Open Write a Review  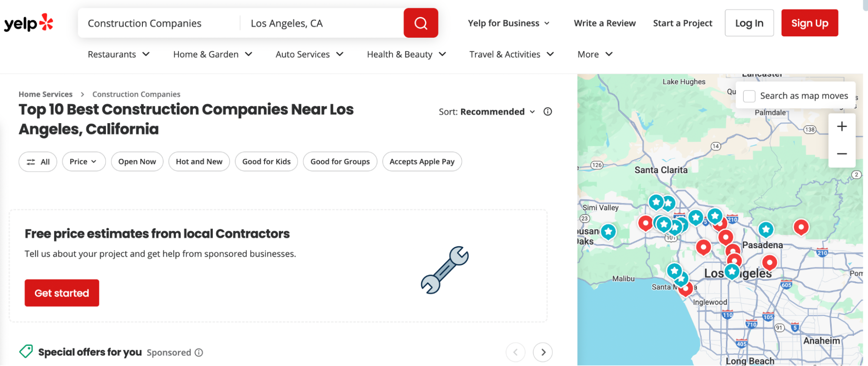(x=604, y=23)
